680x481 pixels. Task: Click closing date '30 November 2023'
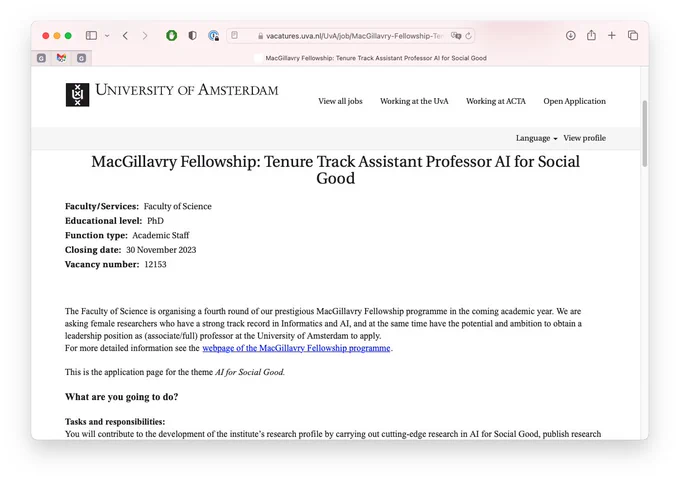point(161,250)
